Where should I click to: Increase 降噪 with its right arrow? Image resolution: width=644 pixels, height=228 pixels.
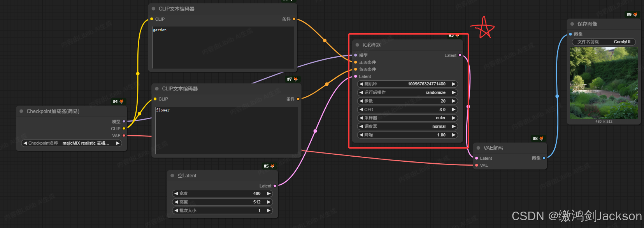[x=454, y=135]
